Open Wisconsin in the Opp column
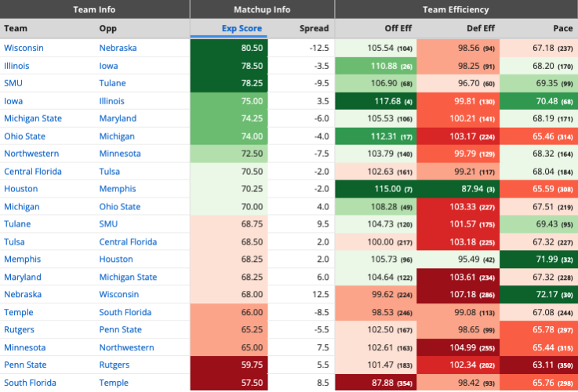Image resolution: width=578 pixels, height=392 pixels. pos(119,294)
